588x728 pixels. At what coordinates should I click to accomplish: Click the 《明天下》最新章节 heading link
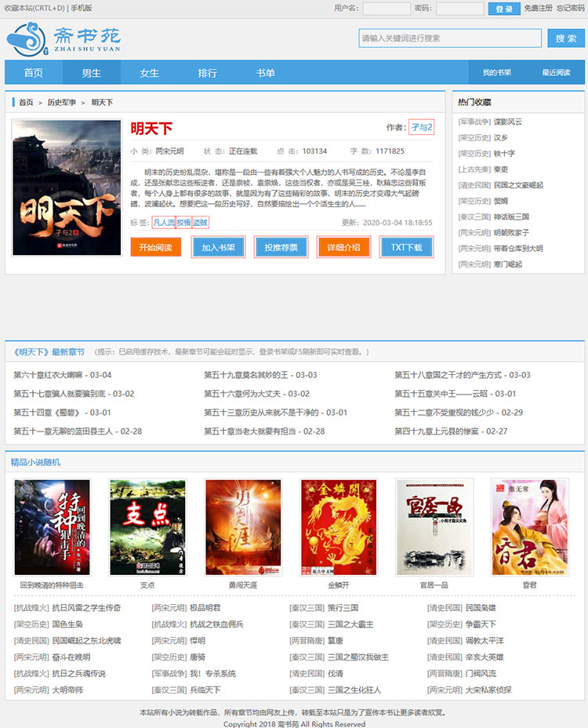(x=49, y=352)
